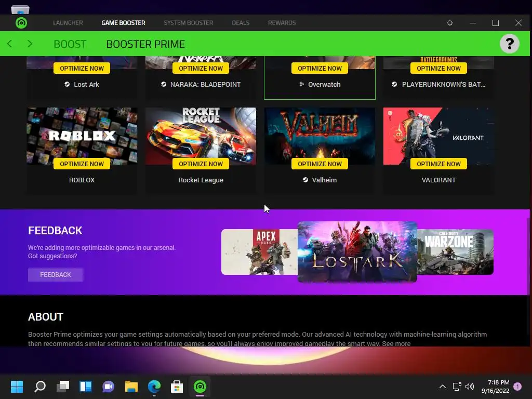Viewport: 532px width, 399px height.
Task: Click Apex Legends banner image
Action: pyautogui.click(x=260, y=252)
